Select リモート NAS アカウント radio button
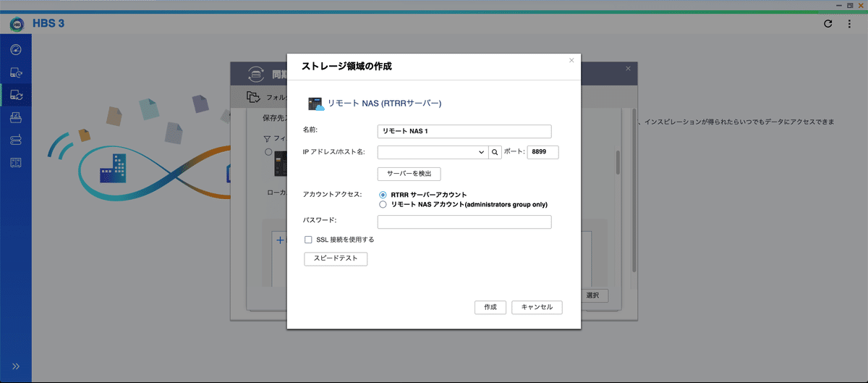The height and width of the screenshot is (383, 868). point(383,205)
